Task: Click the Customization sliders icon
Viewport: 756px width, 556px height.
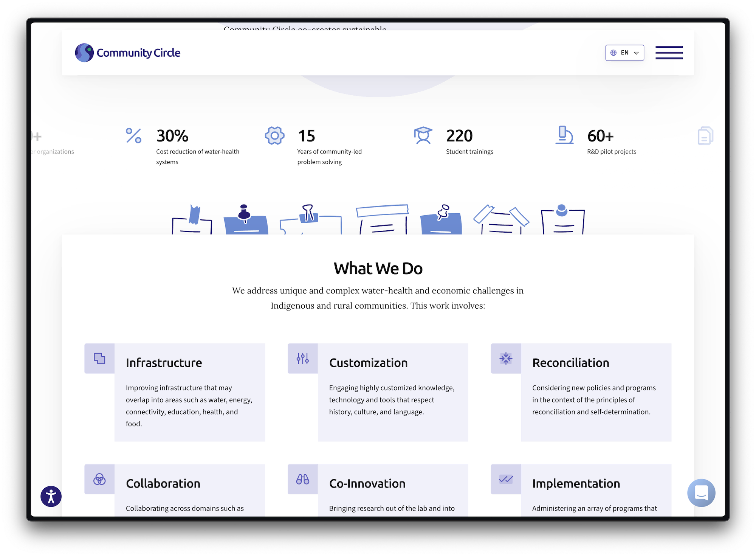Action: click(x=303, y=358)
